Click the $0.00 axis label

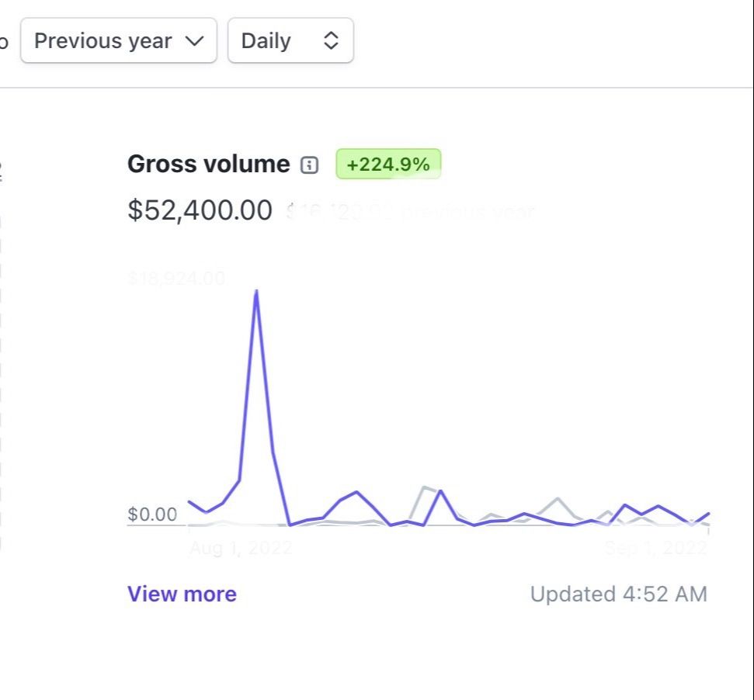[152, 514]
